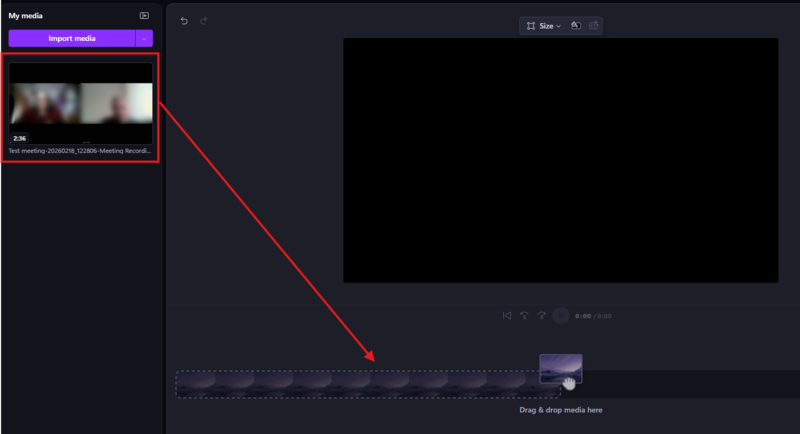The image size is (800, 434).
Task: Open the background fill color option
Action: (576, 25)
